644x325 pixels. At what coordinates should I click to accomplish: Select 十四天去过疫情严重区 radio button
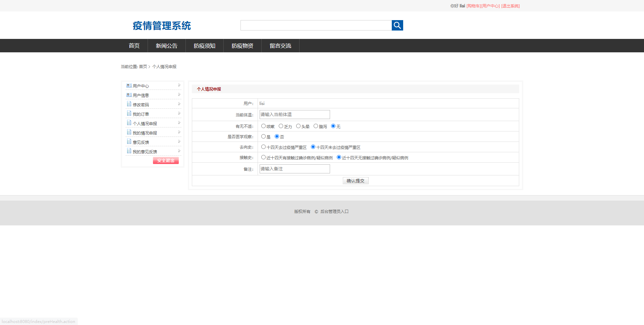tap(263, 147)
